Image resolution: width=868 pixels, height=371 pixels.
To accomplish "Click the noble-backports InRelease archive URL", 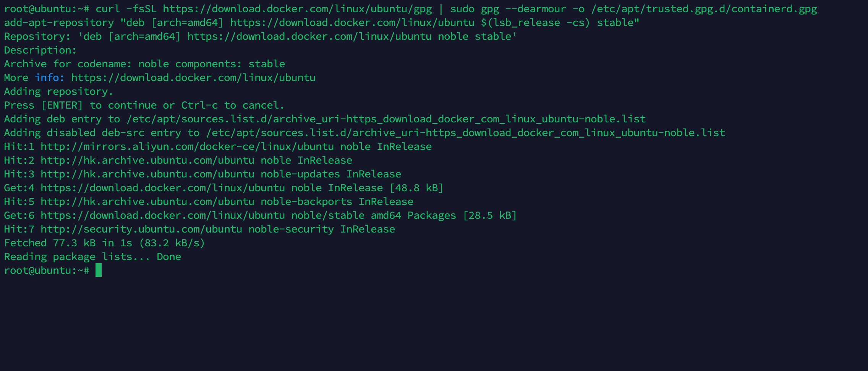I will point(147,202).
